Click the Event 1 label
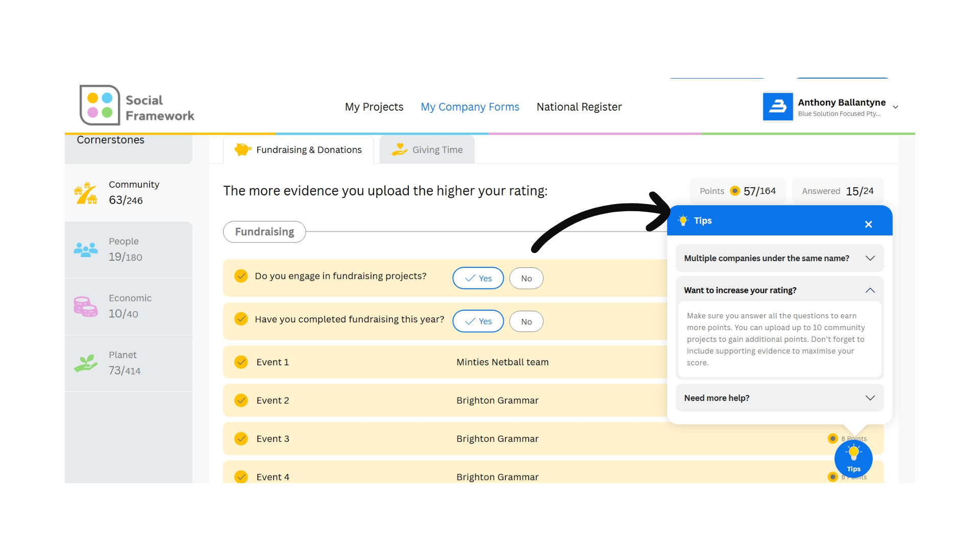Viewport: 980px width, 551px height. point(273,362)
